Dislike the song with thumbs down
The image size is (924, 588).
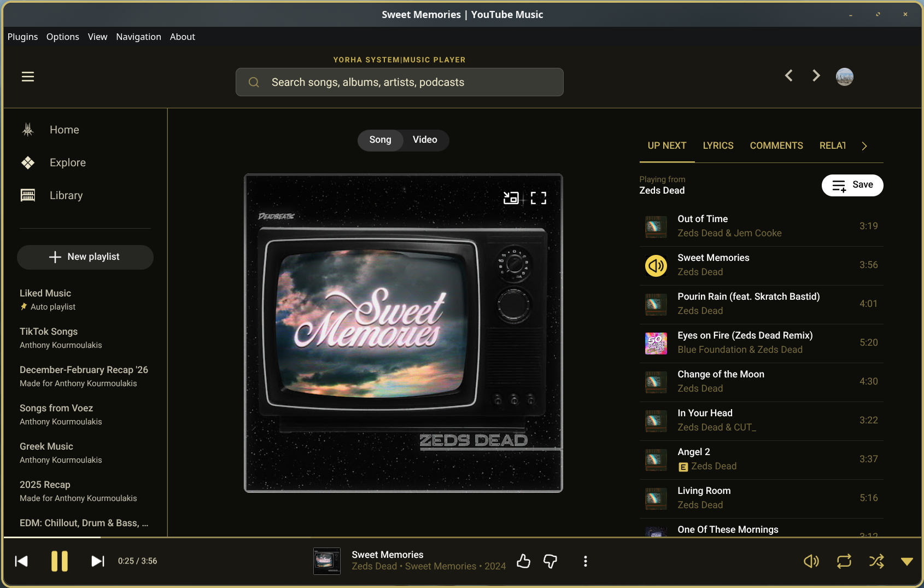[550, 561]
